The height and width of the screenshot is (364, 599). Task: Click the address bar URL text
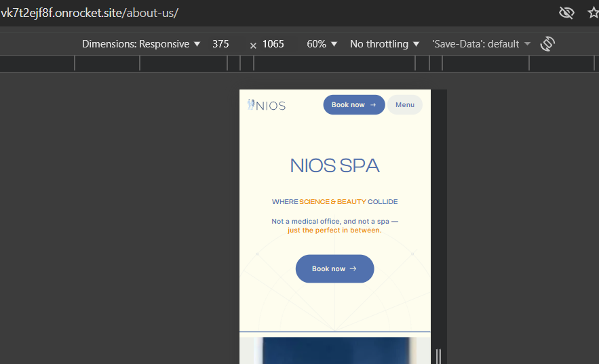90,13
